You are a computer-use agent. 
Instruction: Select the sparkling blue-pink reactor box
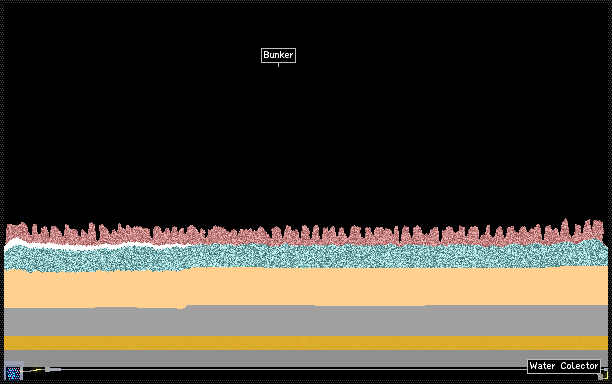coord(13,373)
